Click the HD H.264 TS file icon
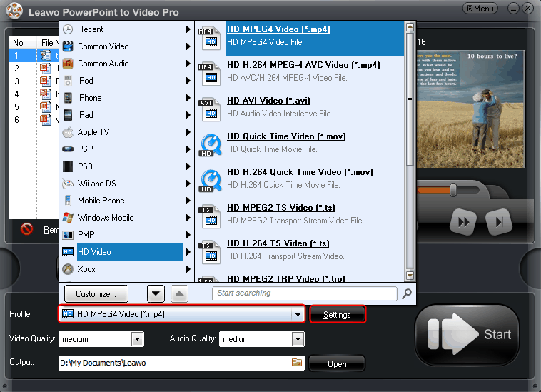541x392 pixels. 209,252
